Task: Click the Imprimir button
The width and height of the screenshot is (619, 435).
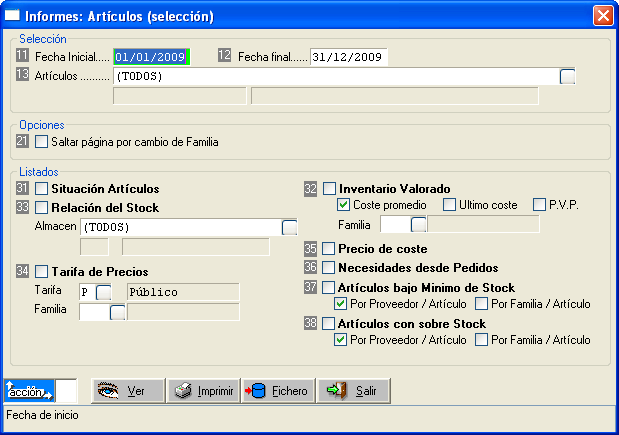Action: tap(204, 391)
